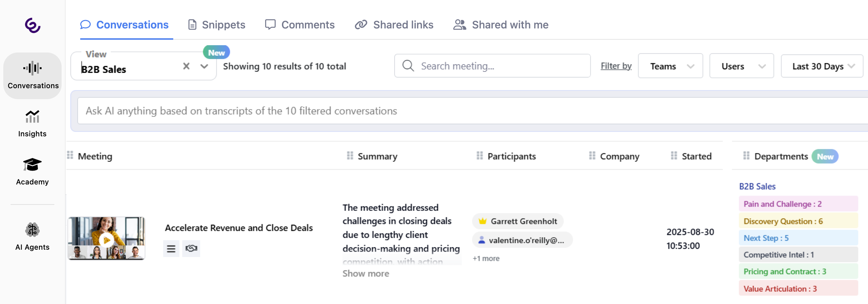Expand the View dropdown chevron

[204, 66]
